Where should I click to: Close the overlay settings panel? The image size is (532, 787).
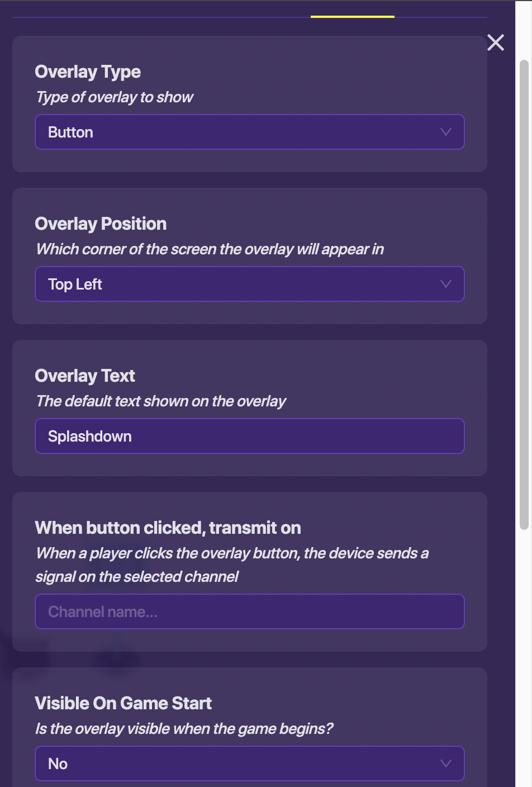click(495, 42)
